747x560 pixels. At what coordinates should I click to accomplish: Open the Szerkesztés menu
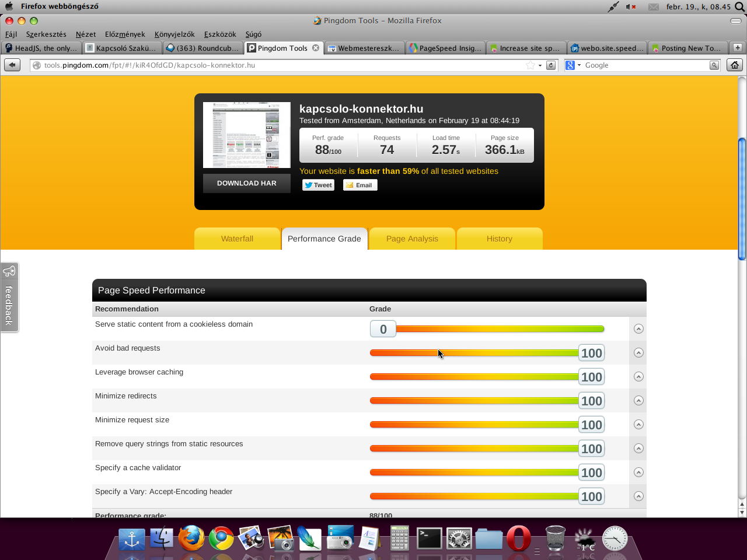pyautogui.click(x=46, y=34)
